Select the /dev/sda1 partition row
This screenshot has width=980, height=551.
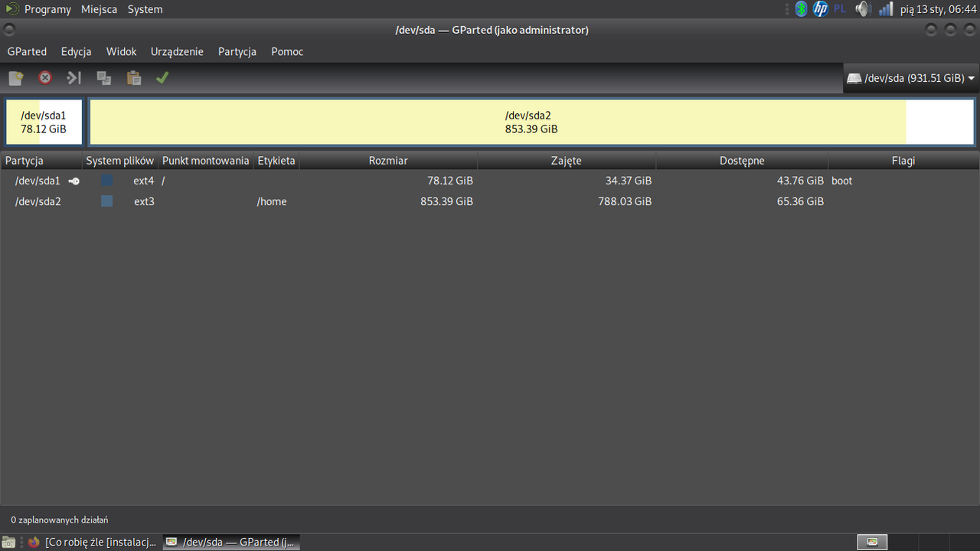coord(490,181)
